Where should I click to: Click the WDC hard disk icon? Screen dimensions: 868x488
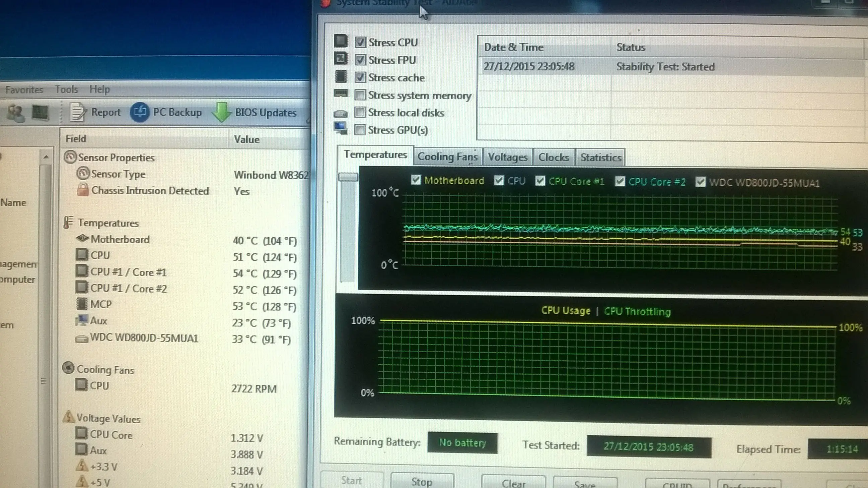(81, 339)
